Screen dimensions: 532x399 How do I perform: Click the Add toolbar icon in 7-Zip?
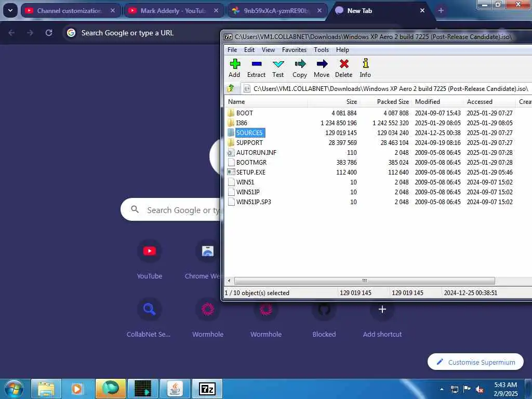pyautogui.click(x=234, y=68)
